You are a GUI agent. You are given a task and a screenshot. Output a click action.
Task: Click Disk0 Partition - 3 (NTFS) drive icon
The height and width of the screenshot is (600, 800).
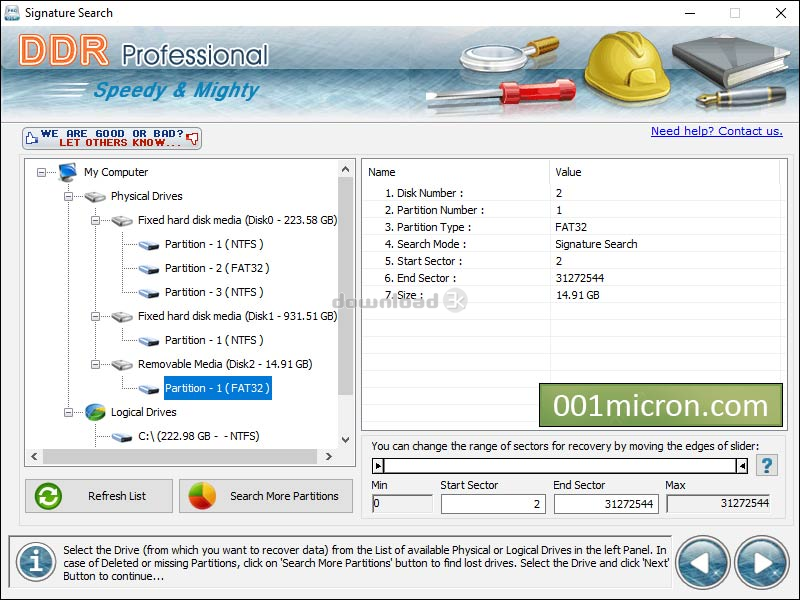pyautogui.click(x=149, y=293)
